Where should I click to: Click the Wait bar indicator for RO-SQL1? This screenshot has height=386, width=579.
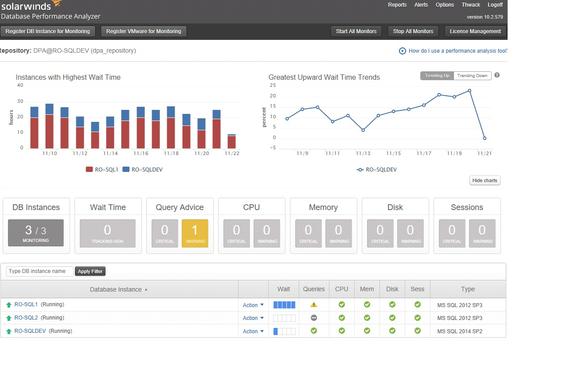point(284,305)
